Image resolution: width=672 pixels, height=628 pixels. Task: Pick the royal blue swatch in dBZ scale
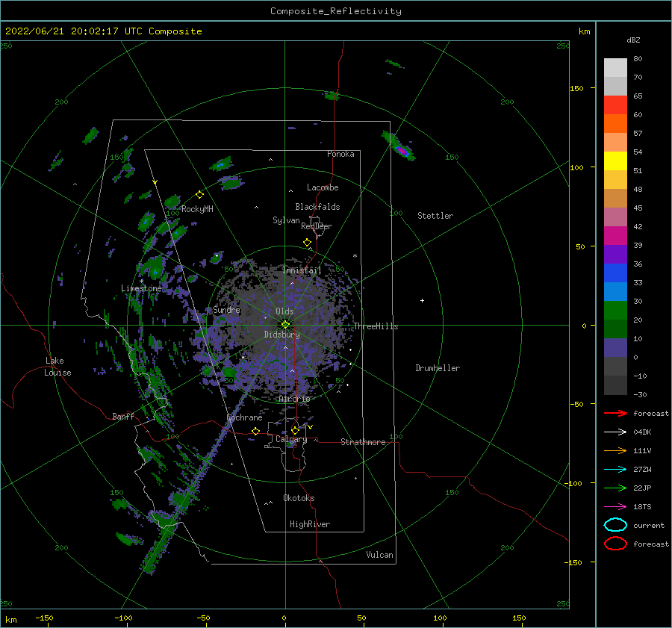click(615, 273)
